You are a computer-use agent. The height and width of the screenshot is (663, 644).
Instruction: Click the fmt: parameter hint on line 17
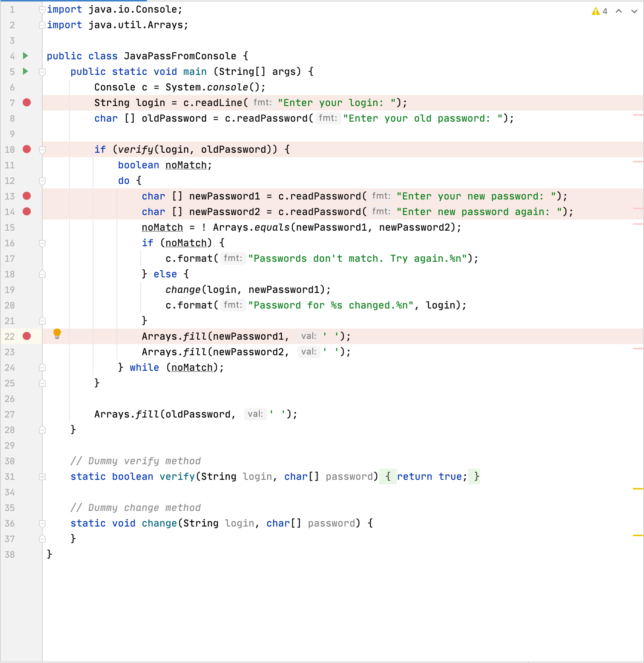pyautogui.click(x=233, y=258)
